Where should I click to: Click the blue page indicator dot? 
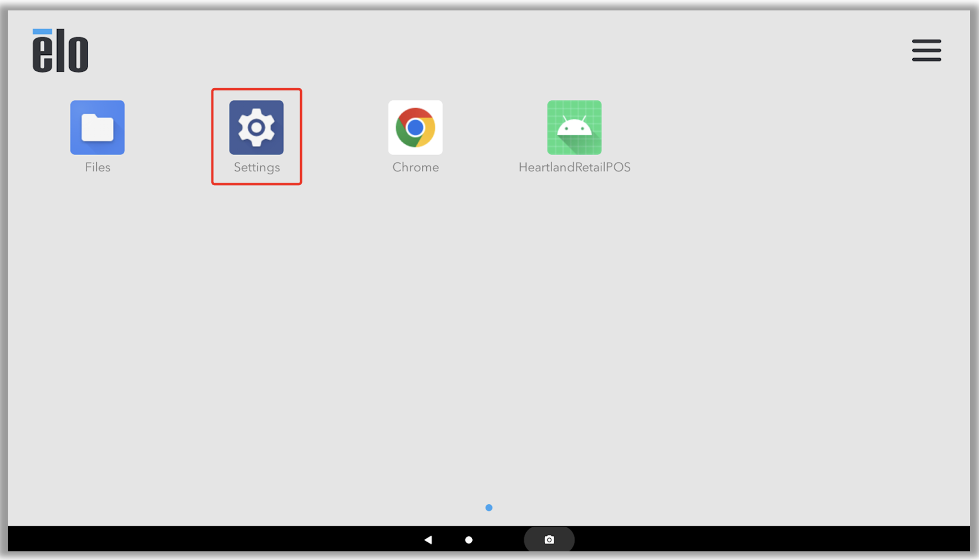coord(489,507)
